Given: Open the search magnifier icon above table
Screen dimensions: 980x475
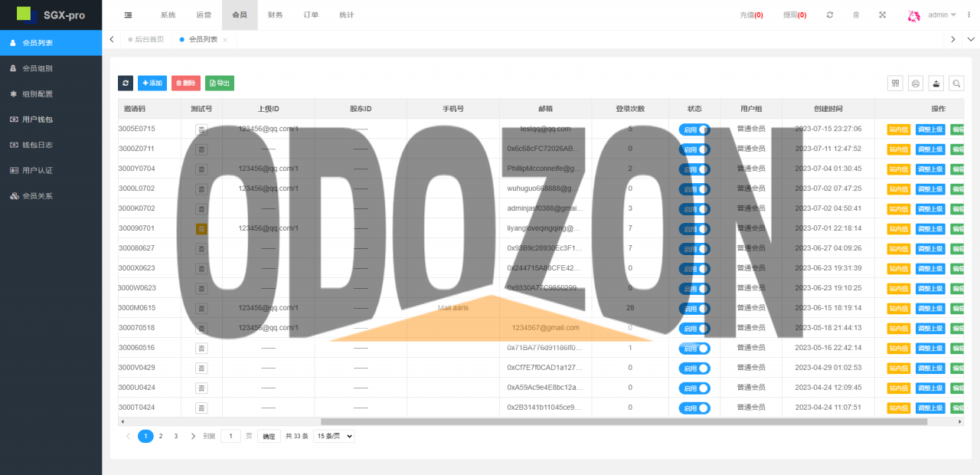Looking at the screenshot, I should [x=956, y=83].
